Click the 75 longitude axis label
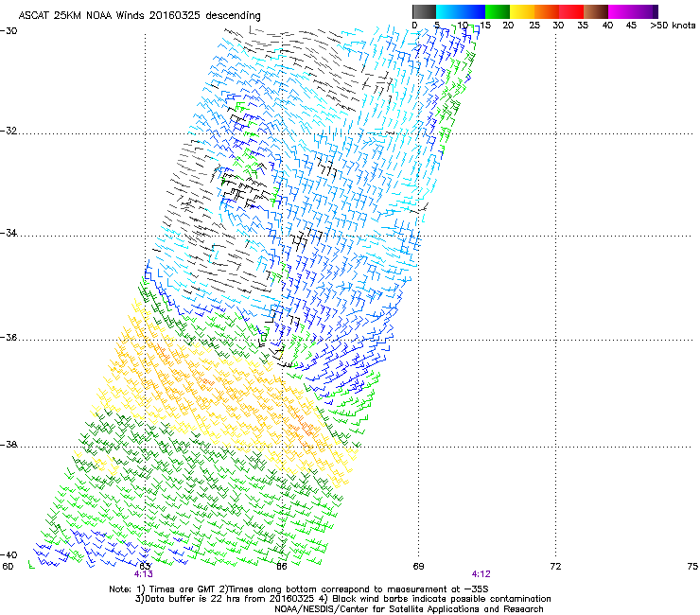Image resolution: width=700 pixels, height=615 pixels. coord(692,567)
